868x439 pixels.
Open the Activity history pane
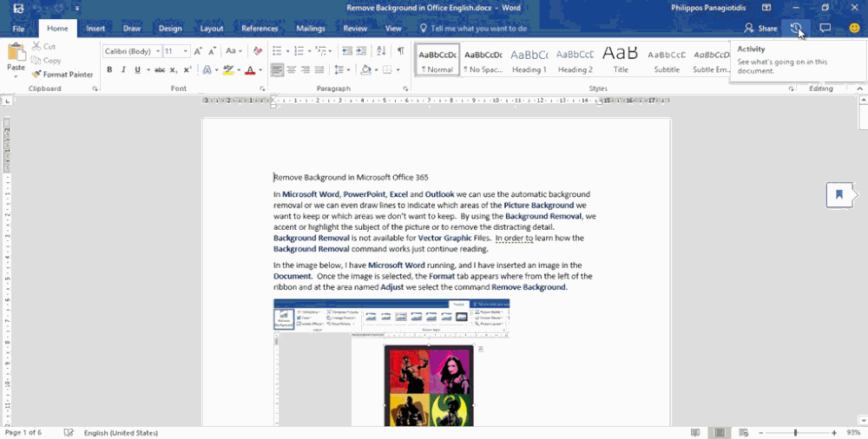[x=796, y=29]
